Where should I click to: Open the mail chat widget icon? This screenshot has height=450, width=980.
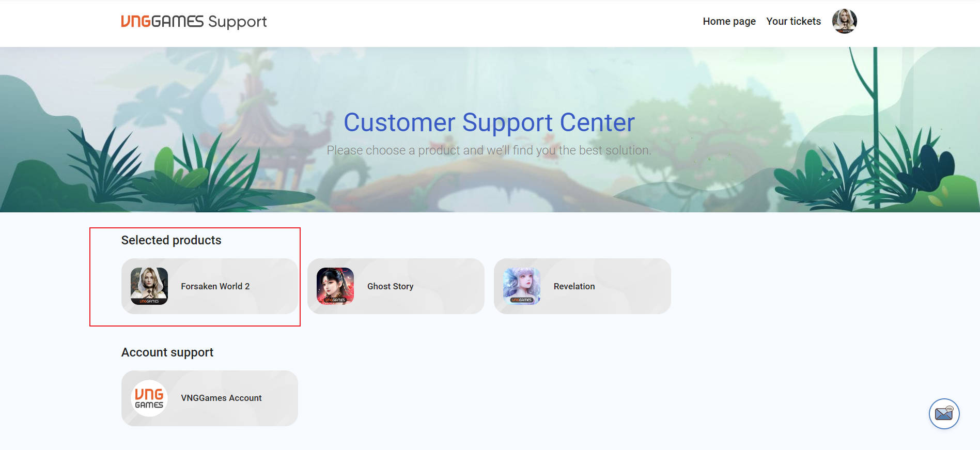pos(944,414)
